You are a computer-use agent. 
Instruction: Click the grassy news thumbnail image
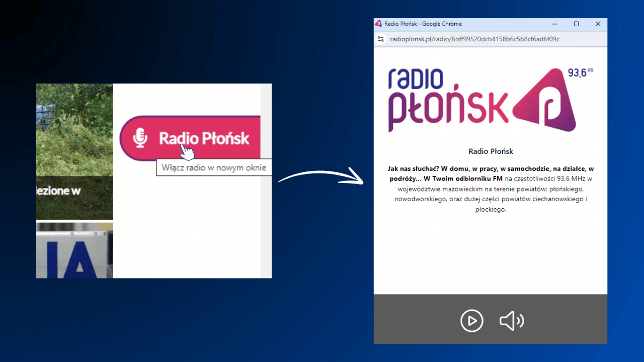74,152
